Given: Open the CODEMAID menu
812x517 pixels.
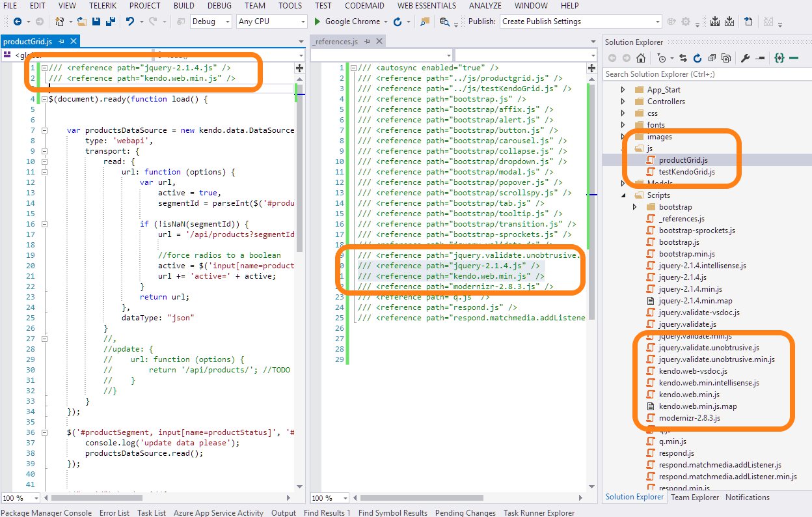Looking at the screenshot, I should pyautogui.click(x=364, y=6).
